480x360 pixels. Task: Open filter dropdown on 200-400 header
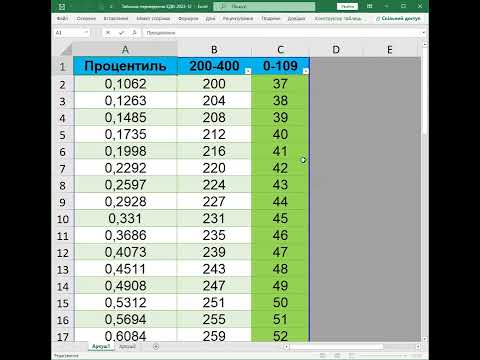pyautogui.click(x=248, y=71)
